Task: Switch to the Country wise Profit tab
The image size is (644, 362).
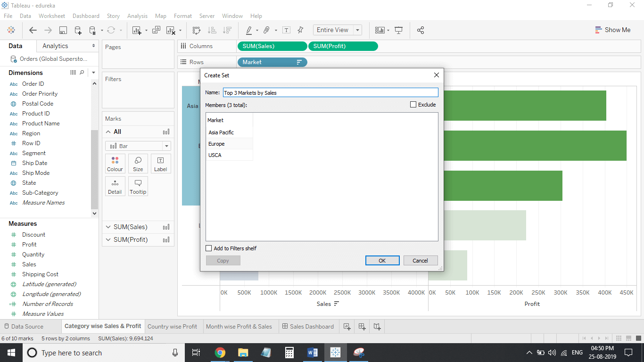Action: click(173, 326)
